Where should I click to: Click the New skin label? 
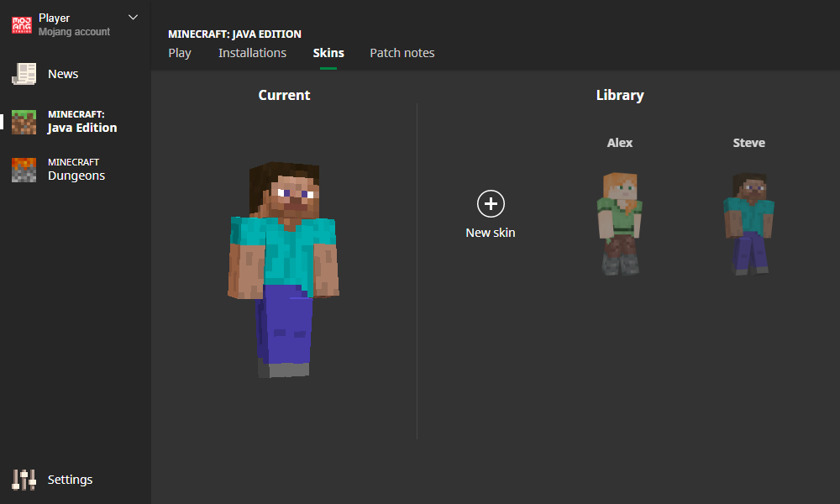tap(491, 233)
